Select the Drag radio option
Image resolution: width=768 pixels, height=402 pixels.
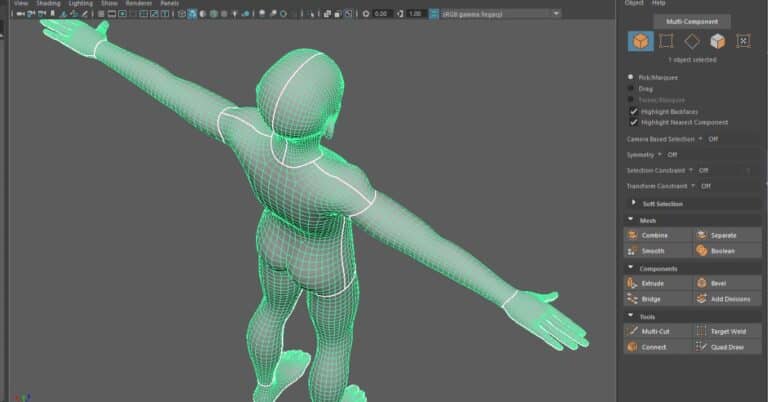(x=631, y=89)
